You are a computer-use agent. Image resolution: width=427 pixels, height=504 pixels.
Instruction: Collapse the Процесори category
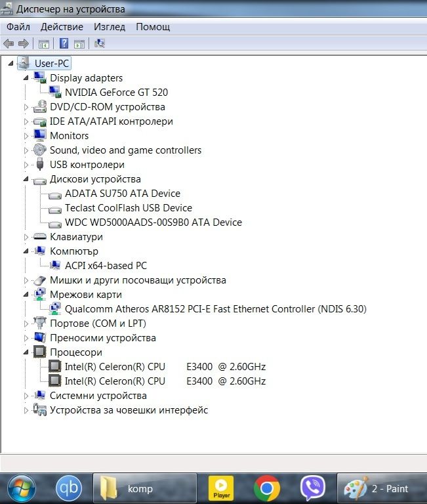26,352
